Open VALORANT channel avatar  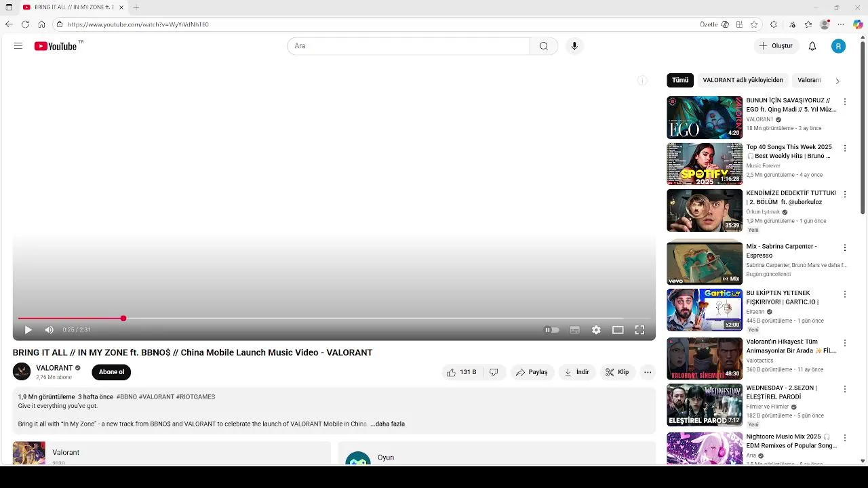[x=22, y=371]
